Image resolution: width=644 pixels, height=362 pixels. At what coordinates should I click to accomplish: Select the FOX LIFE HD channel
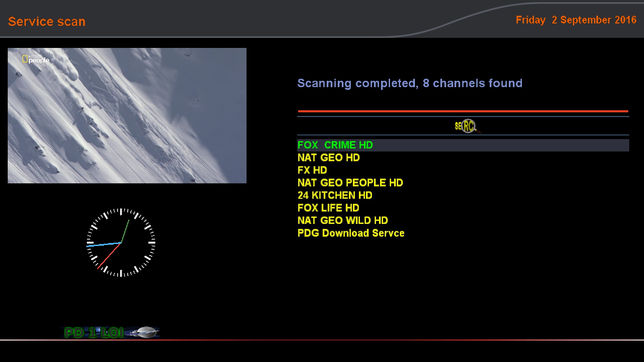328,208
